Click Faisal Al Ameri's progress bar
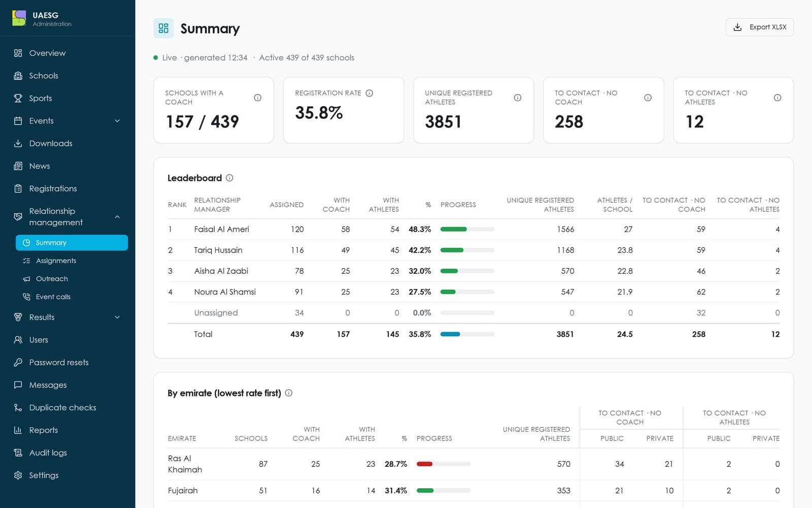The image size is (812, 508). point(467,229)
